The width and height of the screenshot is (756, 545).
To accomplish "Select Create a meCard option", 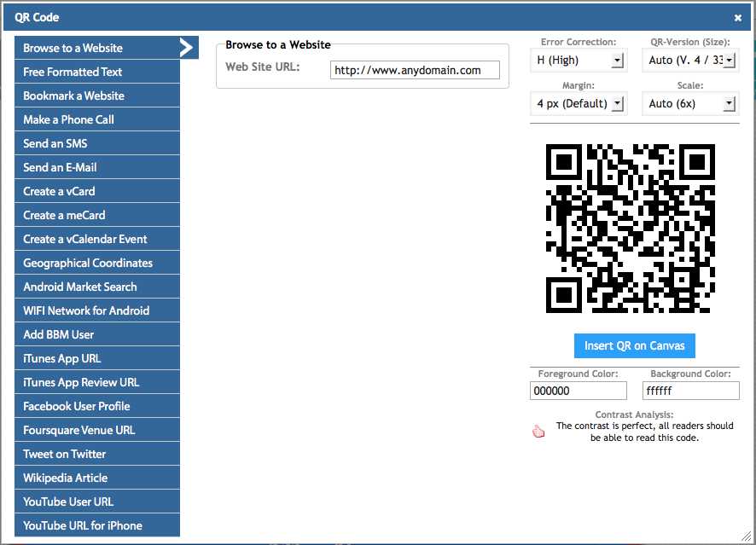I will pos(97,215).
